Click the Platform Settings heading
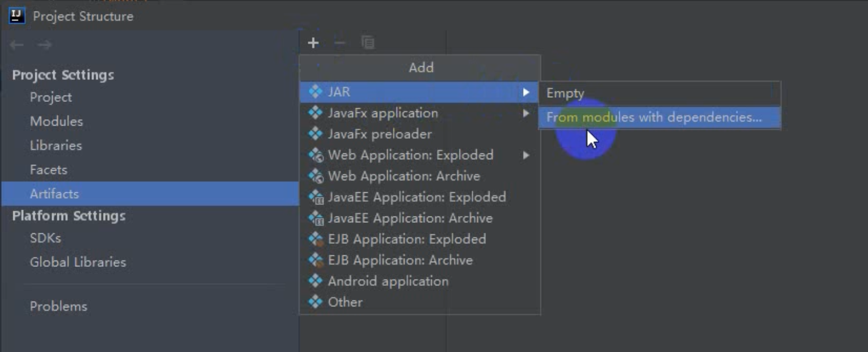 [x=69, y=216]
